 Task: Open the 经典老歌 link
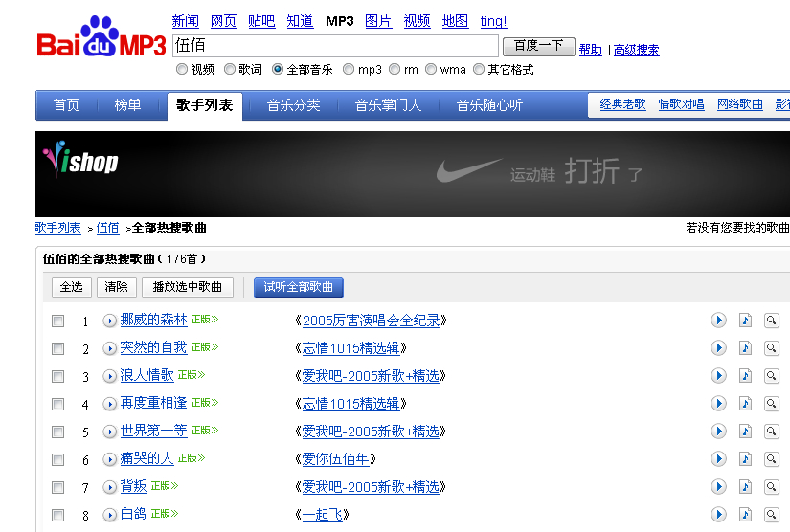(622, 104)
